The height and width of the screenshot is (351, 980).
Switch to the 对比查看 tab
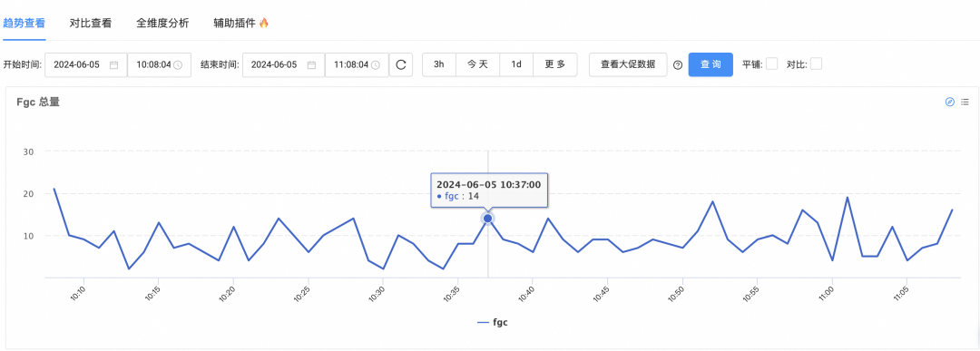pos(91,23)
